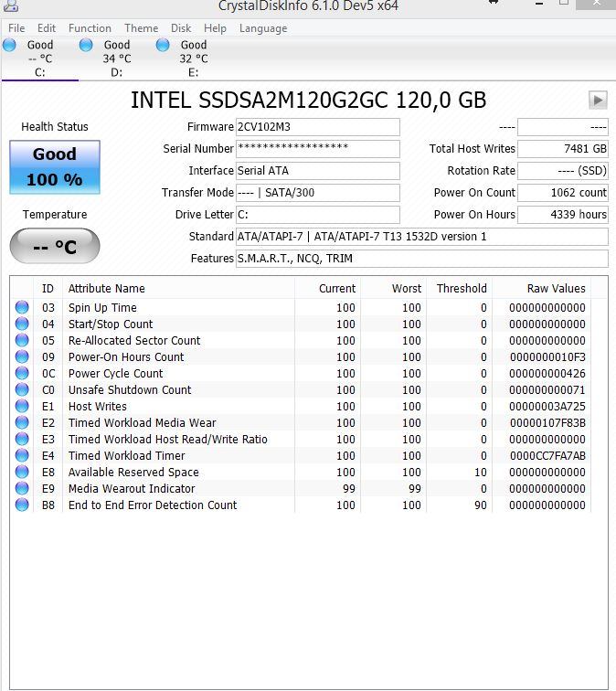Screen dimensions: 616x691
Task: Click the next disk arrow button
Action: (598, 100)
